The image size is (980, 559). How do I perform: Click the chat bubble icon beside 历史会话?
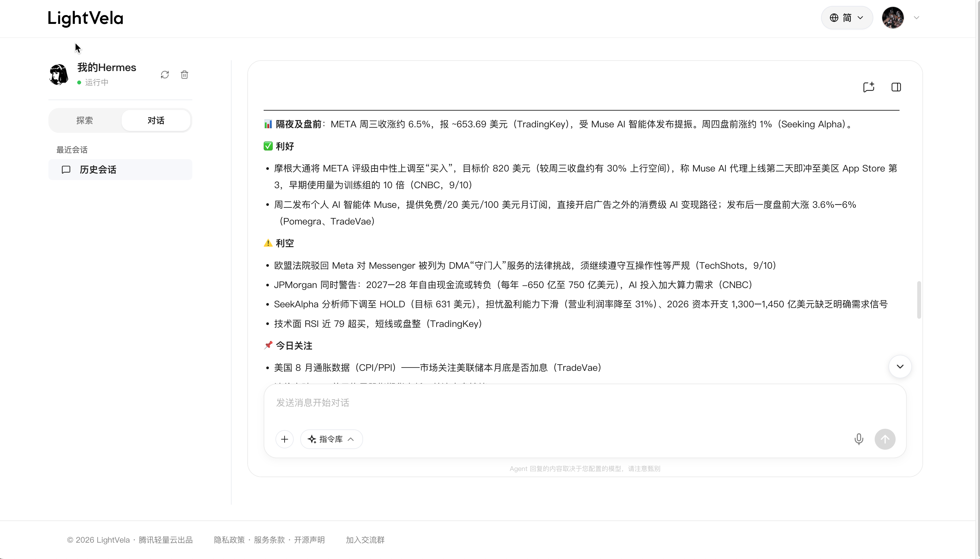click(66, 169)
